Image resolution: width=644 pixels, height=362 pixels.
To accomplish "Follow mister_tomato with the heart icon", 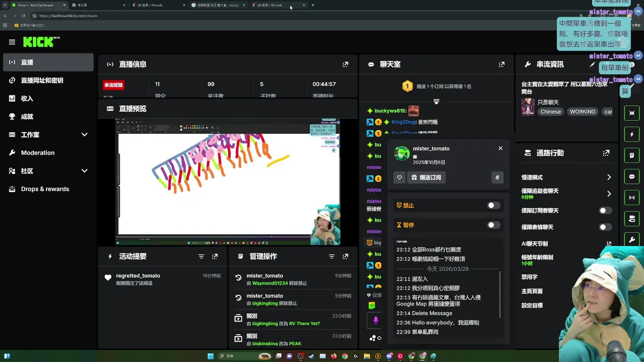I will click(x=399, y=177).
